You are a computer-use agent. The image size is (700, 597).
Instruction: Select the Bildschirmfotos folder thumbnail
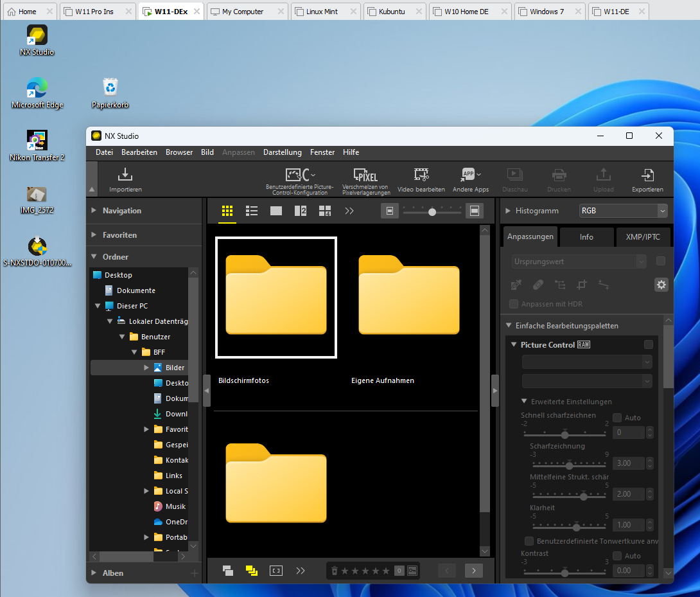276,297
